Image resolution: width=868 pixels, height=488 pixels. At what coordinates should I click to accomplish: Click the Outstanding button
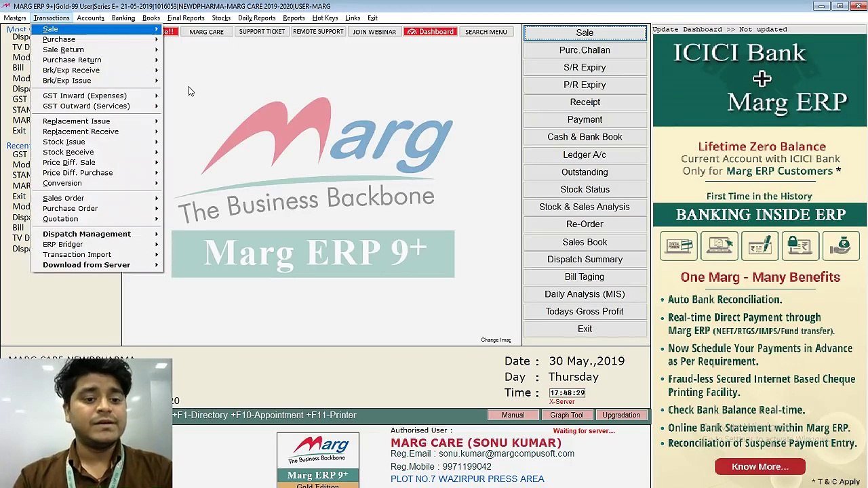point(585,172)
